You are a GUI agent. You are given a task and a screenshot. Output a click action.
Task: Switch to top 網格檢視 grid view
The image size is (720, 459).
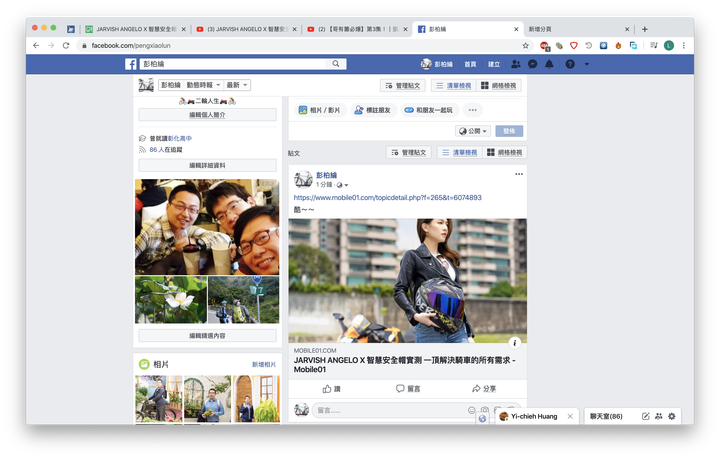(499, 86)
